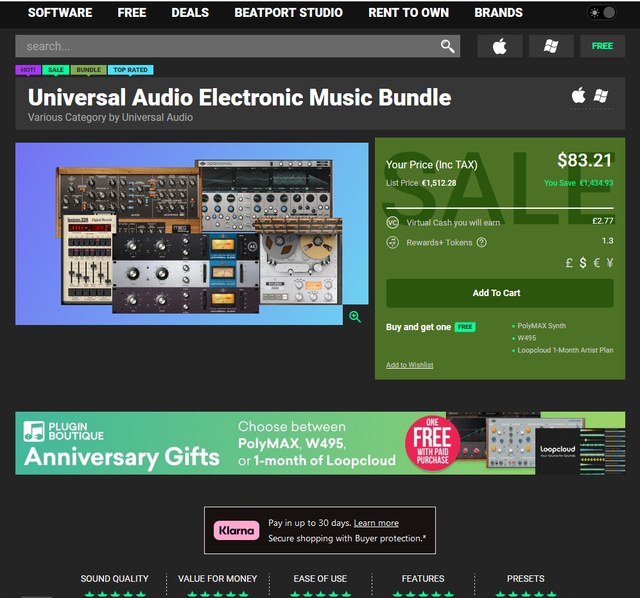Click You Save €1,434.93 text
This screenshot has width=640, height=598.
(x=578, y=183)
